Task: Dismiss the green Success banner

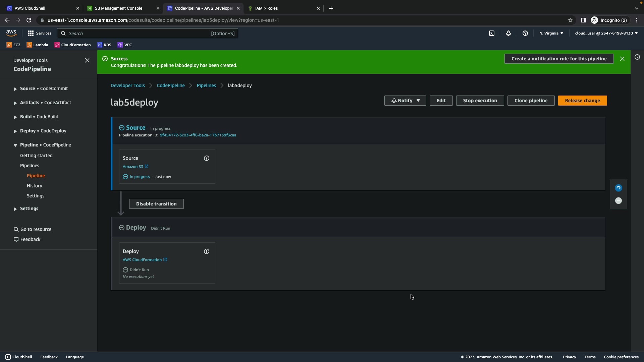Action: click(x=622, y=59)
